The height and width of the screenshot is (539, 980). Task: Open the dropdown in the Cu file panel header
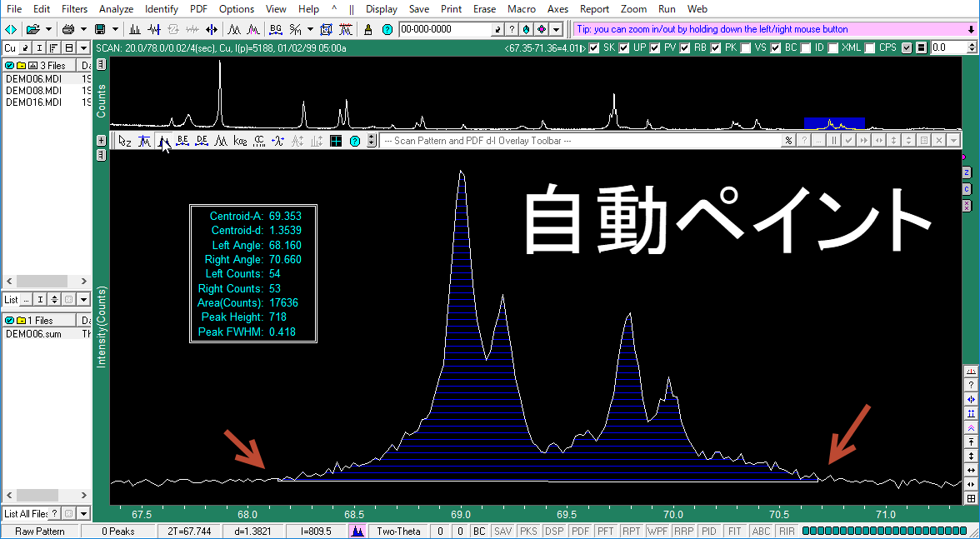click(x=83, y=48)
